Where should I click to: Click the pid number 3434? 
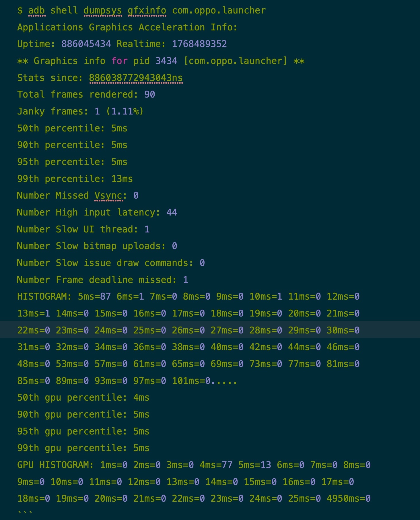tap(166, 61)
